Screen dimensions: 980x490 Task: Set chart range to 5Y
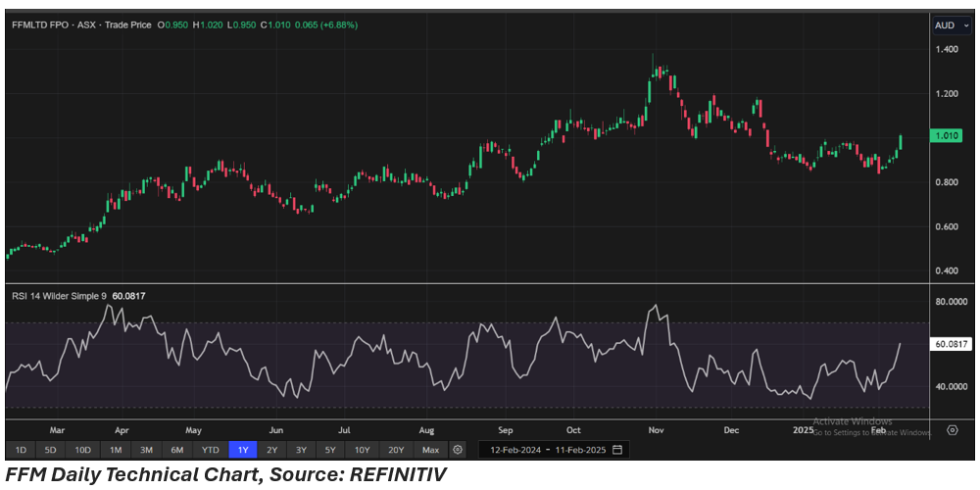click(330, 450)
